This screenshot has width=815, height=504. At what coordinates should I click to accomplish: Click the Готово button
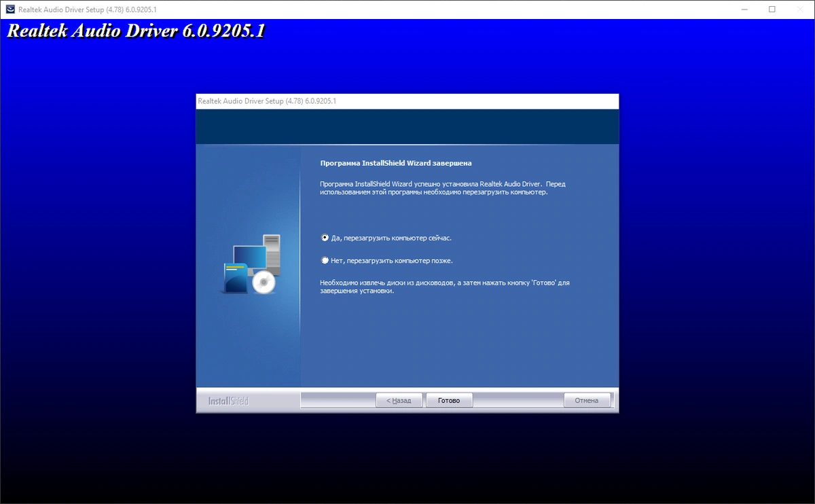pyautogui.click(x=449, y=401)
